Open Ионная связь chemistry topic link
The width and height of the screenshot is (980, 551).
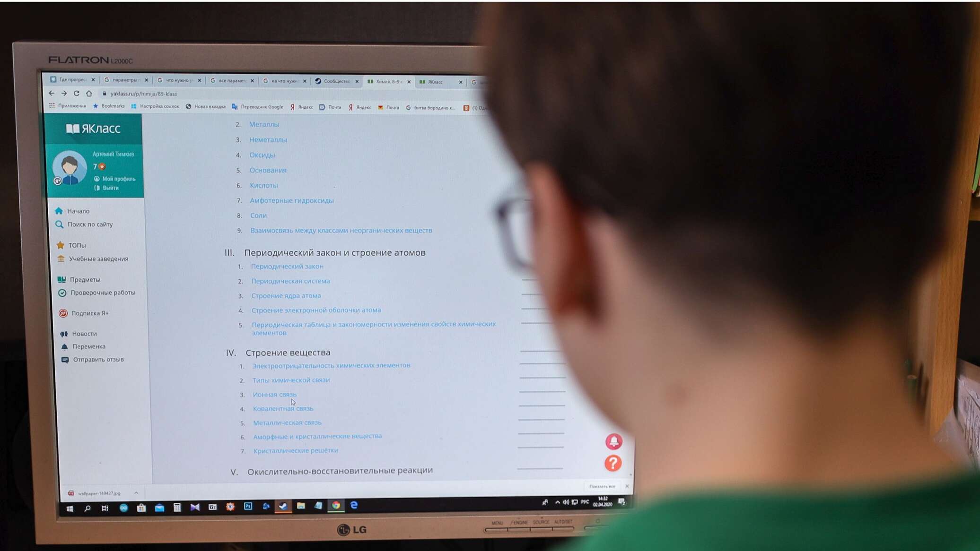coord(274,394)
